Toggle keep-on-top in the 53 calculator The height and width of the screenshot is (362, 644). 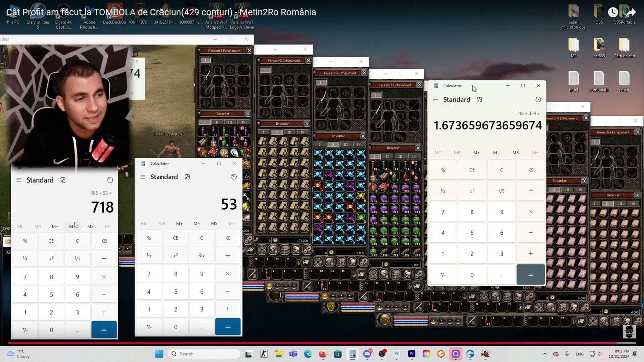click(x=187, y=177)
